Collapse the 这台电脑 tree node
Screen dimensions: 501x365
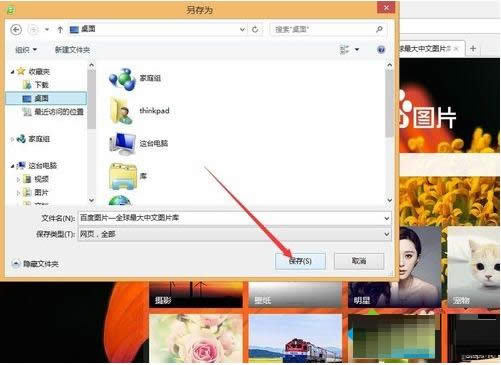[12, 166]
